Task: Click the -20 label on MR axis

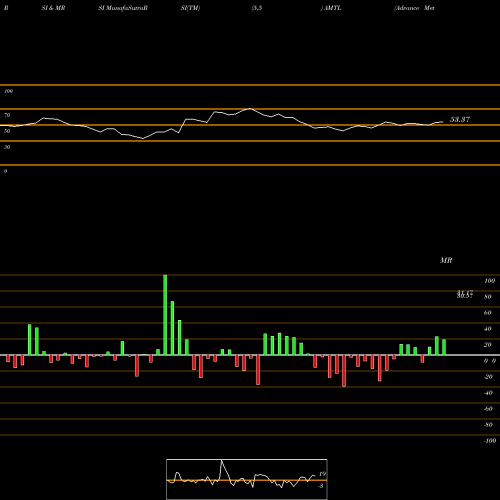Action: point(488,377)
